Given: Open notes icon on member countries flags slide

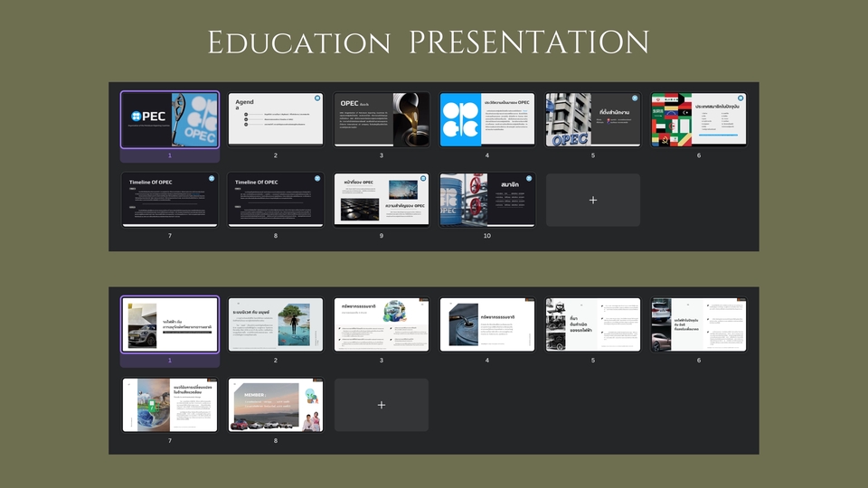Looking at the screenshot, I should point(741,98).
